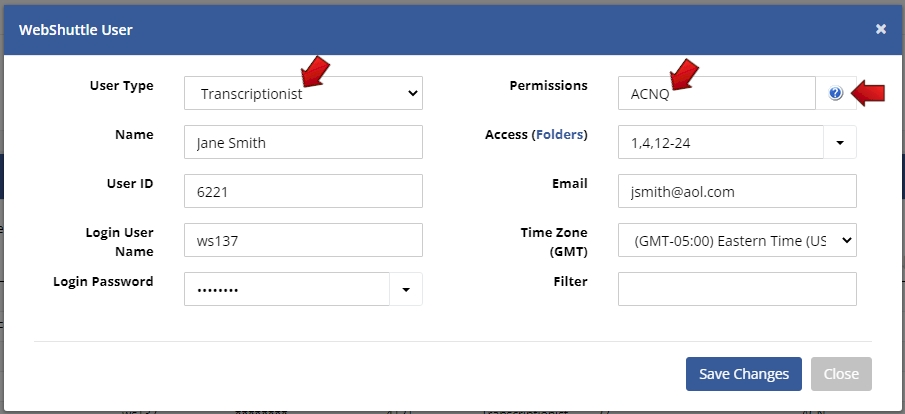The image size is (905, 414).
Task: Click the User Type label text
Action: [122, 86]
